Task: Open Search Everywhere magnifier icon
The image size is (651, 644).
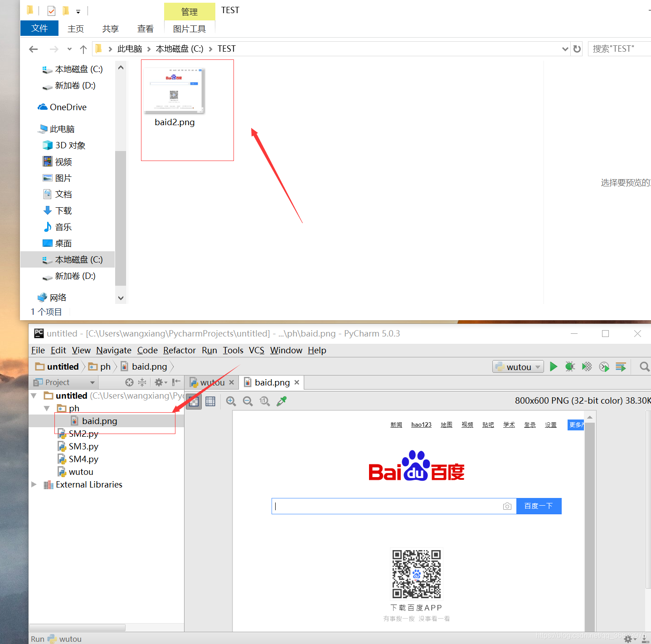Action: pyautogui.click(x=644, y=366)
